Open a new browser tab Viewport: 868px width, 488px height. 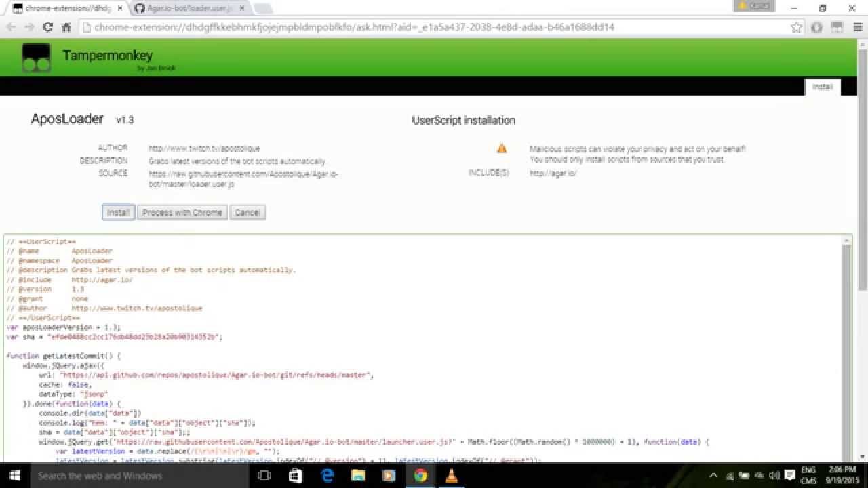coord(263,8)
